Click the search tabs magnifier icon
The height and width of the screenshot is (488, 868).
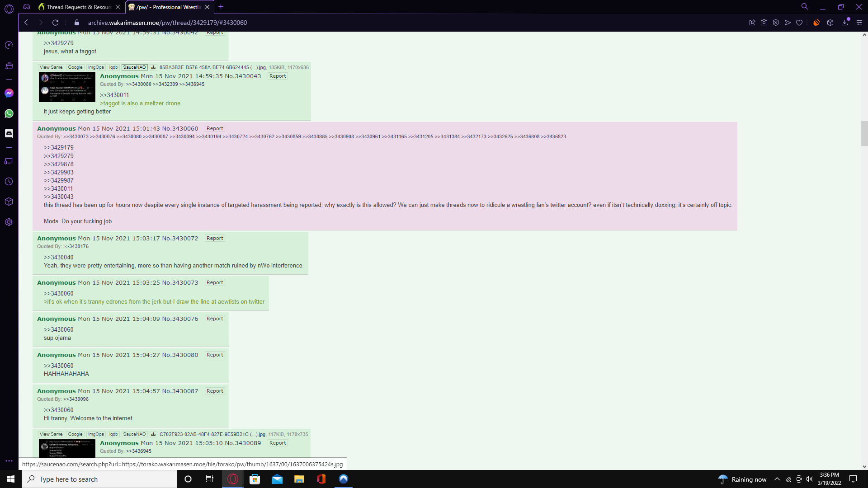pyautogui.click(x=805, y=7)
